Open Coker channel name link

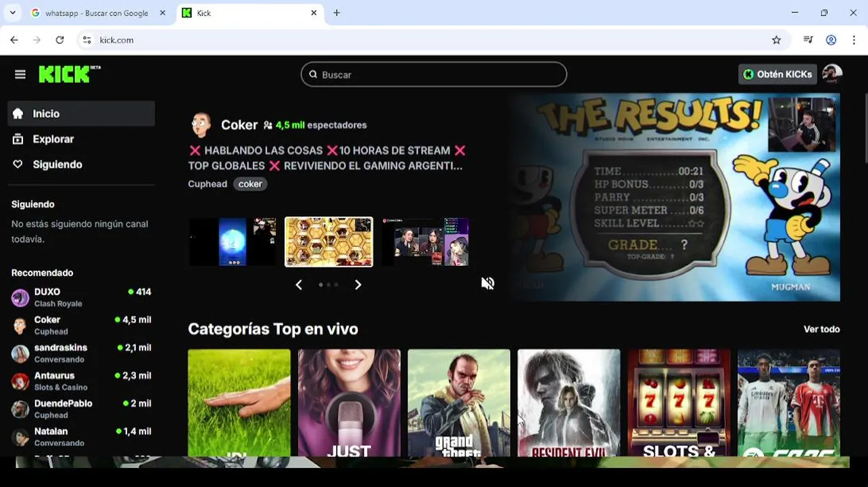tap(239, 125)
